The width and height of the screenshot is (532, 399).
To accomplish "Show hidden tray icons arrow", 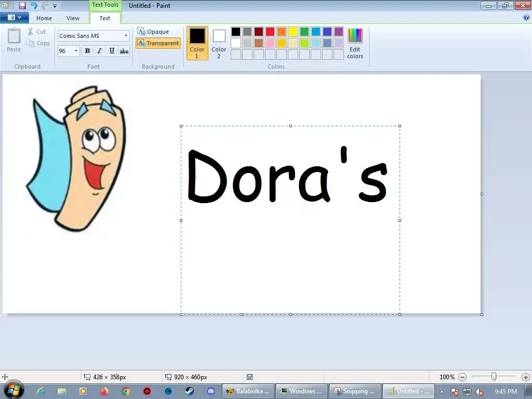I will pyautogui.click(x=442, y=392).
